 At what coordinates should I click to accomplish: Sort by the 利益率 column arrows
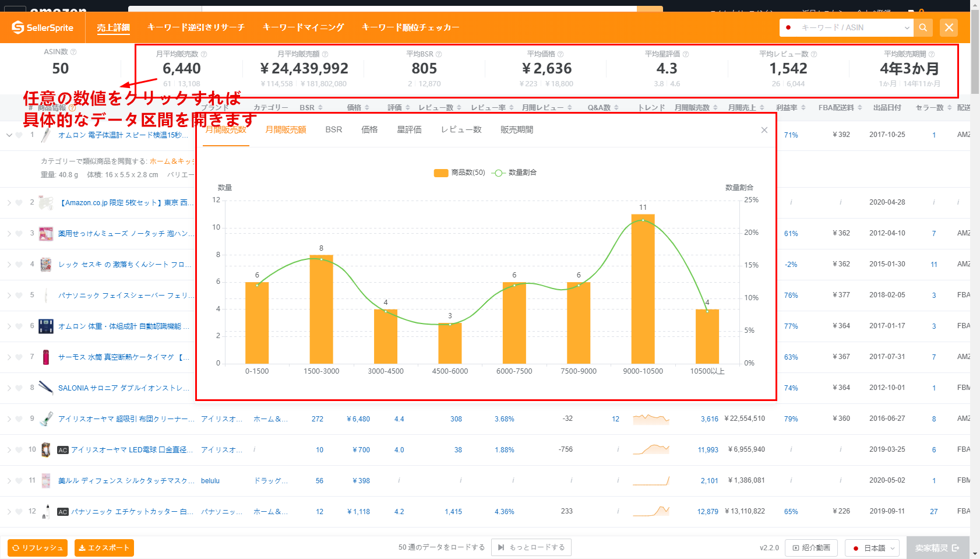point(803,108)
